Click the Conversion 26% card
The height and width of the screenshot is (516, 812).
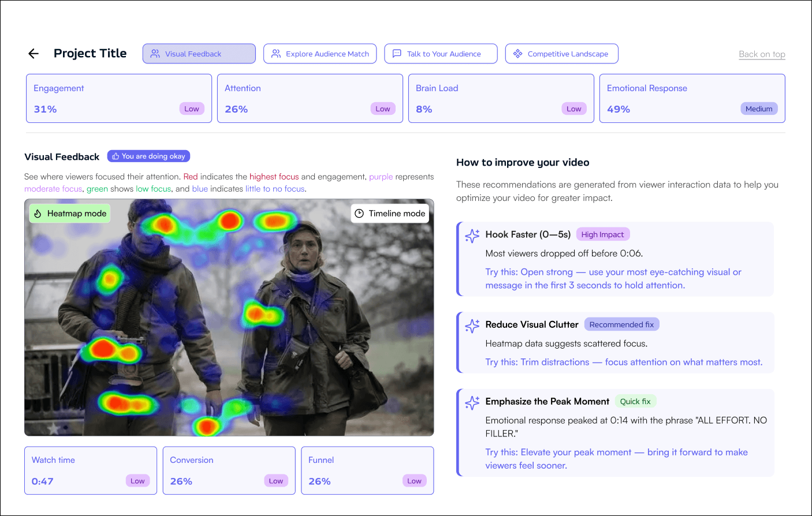pyautogui.click(x=229, y=470)
